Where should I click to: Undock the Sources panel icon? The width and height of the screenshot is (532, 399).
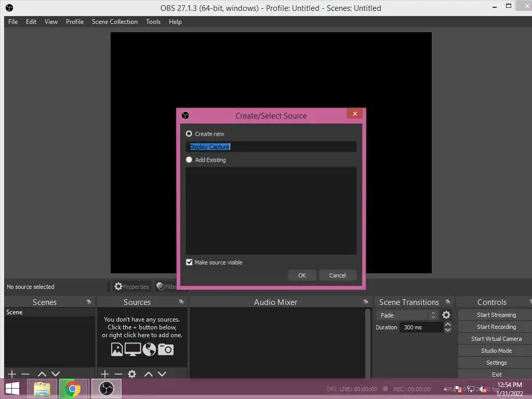(x=181, y=302)
